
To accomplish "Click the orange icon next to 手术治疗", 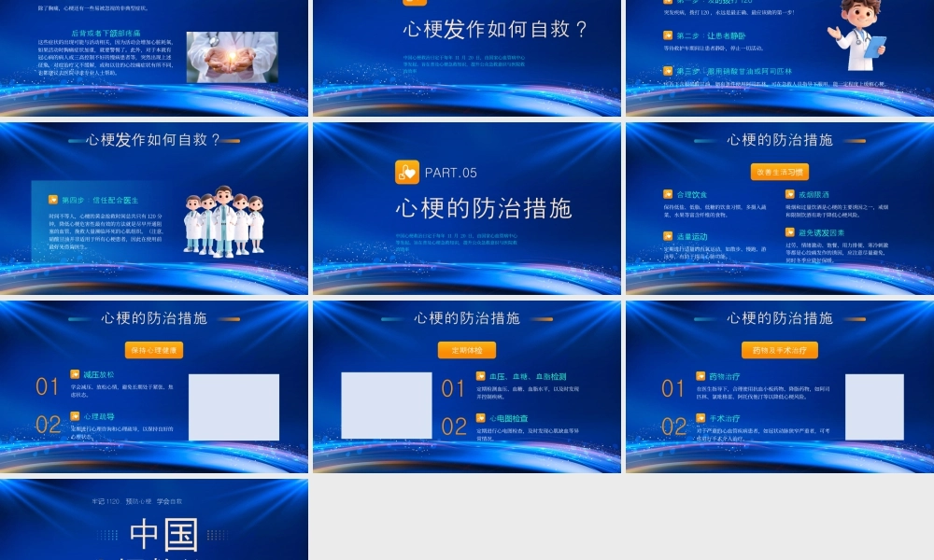I will 700,418.
